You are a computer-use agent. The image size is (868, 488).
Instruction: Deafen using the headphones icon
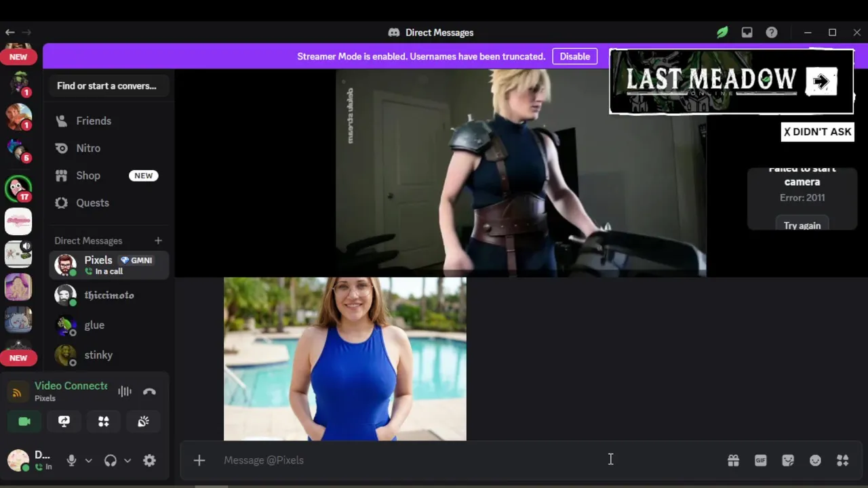pos(111,460)
